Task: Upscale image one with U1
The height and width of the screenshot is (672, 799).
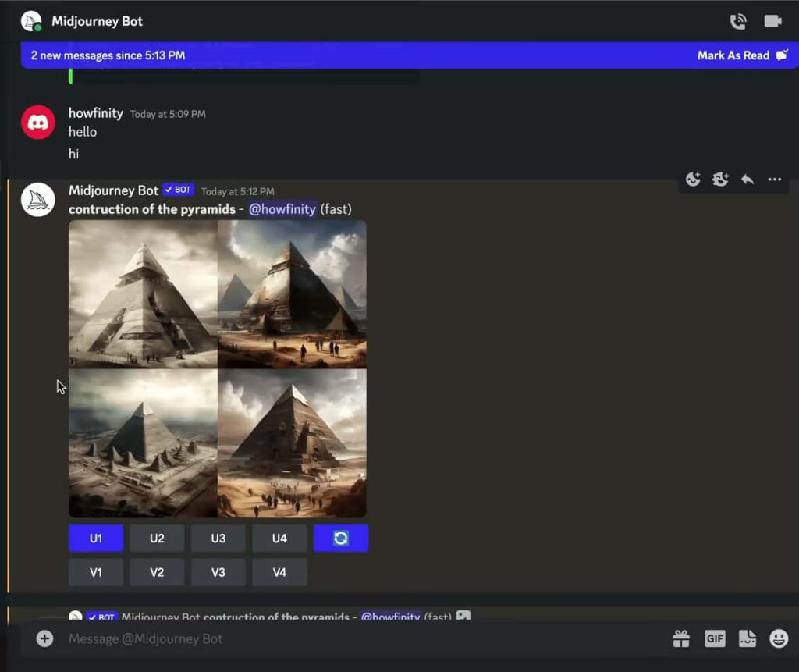Action: click(x=96, y=539)
